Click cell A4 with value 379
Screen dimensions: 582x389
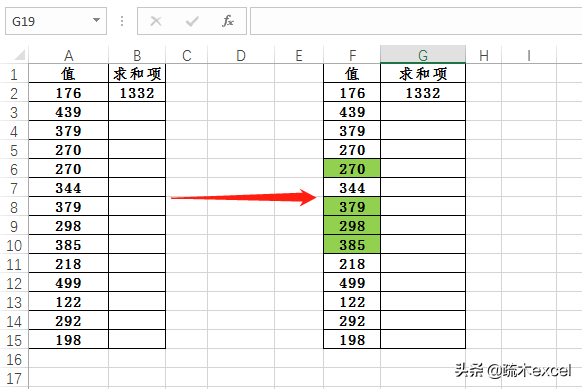tap(68, 131)
